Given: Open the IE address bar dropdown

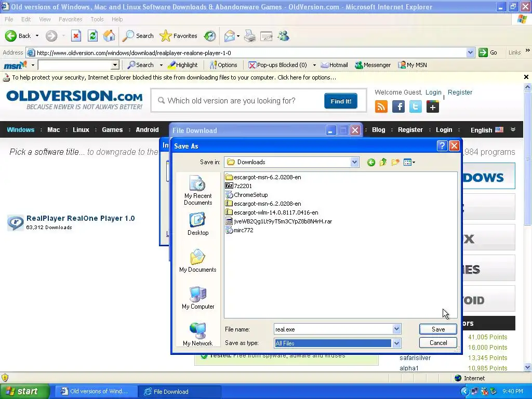Looking at the screenshot, I should [x=470, y=52].
